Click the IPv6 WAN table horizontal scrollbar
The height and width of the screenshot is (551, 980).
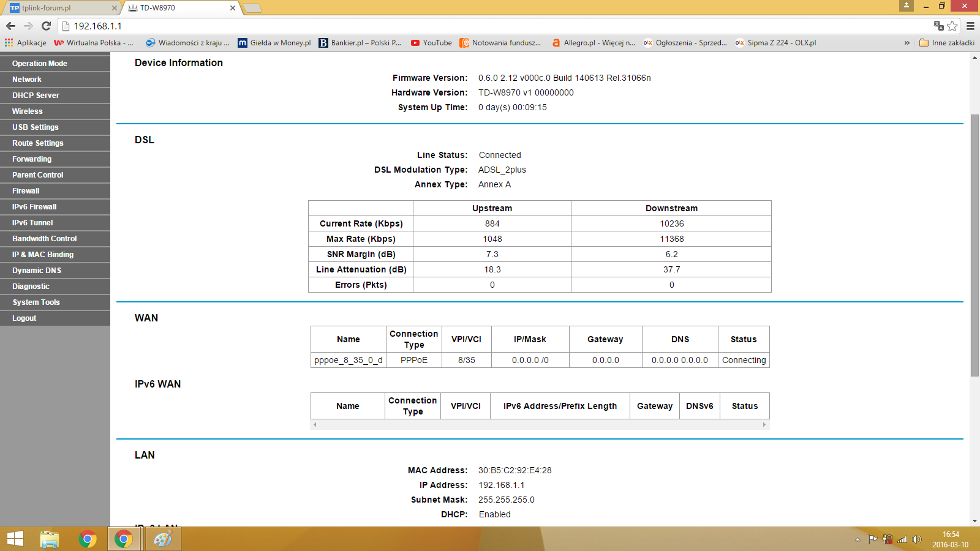539,425
